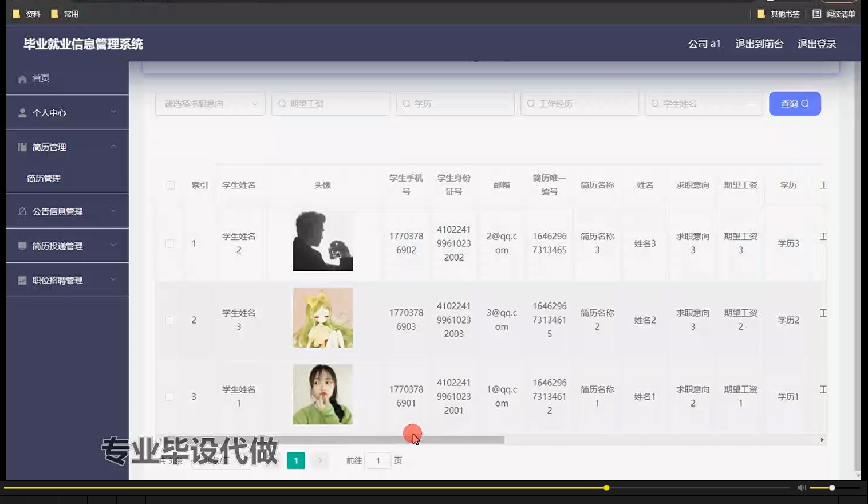Viewport: 868px width, 504px height.
Task: Toggle the select-all checkbox in table header
Action: (169, 185)
